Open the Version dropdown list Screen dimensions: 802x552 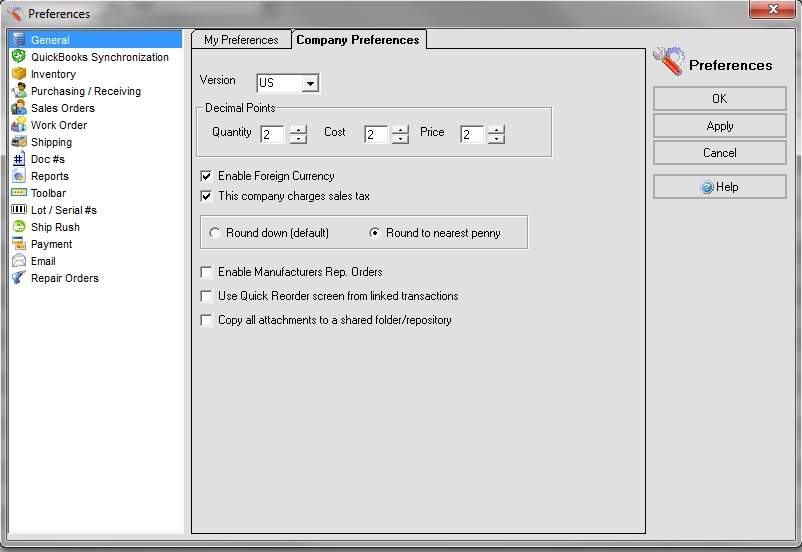pyautogui.click(x=310, y=83)
